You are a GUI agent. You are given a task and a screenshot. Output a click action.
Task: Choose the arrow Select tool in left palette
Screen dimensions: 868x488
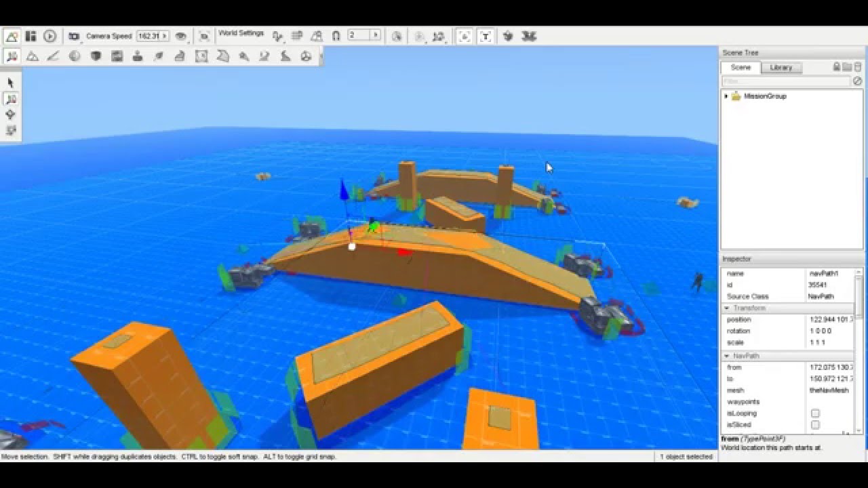(10, 83)
